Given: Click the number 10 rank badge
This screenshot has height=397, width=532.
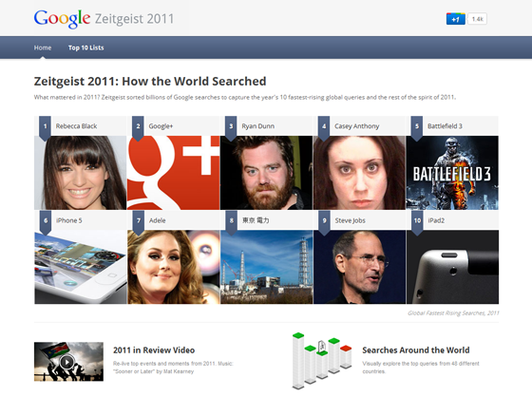Looking at the screenshot, I should pos(417,222).
